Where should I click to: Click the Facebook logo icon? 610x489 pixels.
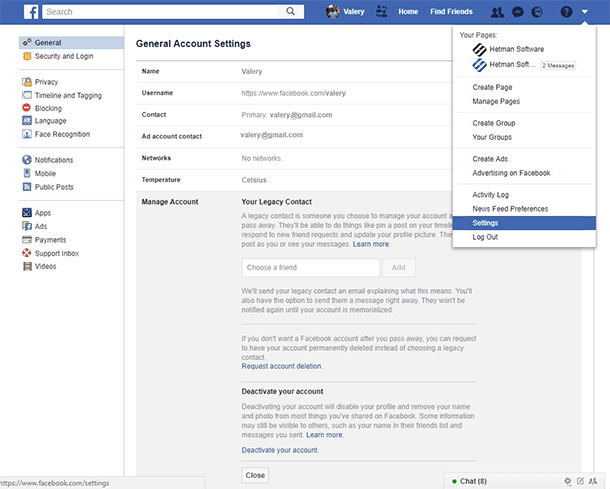click(31, 12)
